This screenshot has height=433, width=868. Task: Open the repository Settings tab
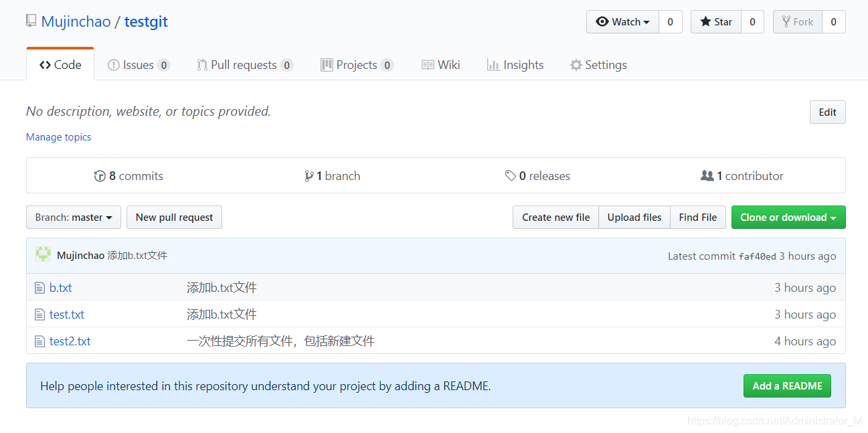point(598,65)
